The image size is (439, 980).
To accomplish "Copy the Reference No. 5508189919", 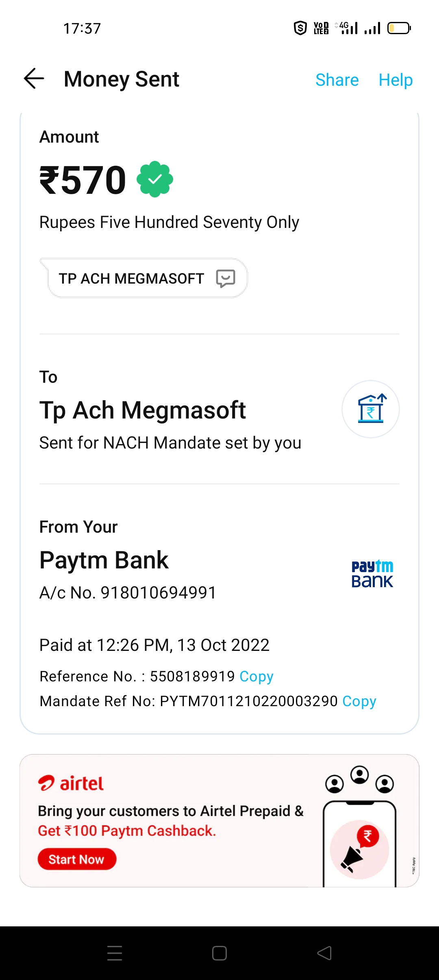I will pos(256,676).
